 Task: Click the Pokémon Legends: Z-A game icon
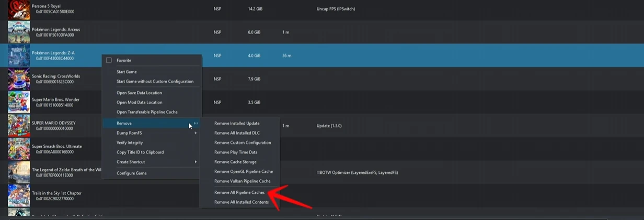[x=18, y=56]
